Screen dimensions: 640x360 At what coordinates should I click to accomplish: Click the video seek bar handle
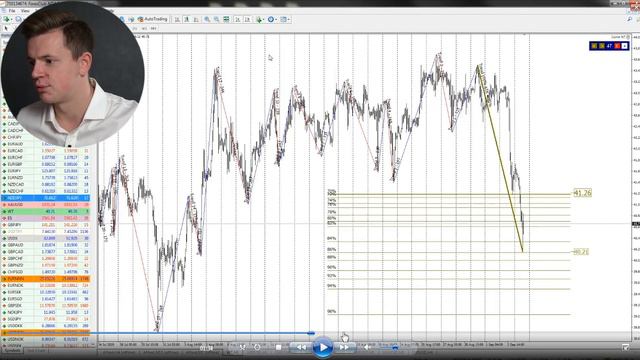311,333
